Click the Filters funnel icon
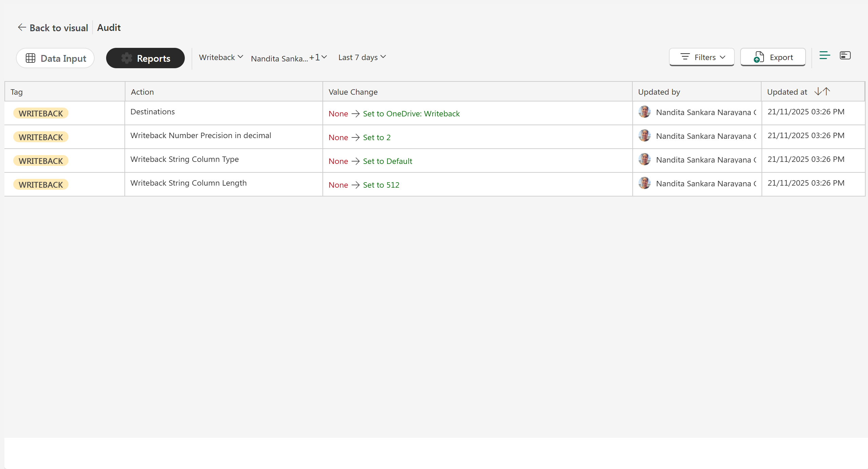 click(685, 57)
